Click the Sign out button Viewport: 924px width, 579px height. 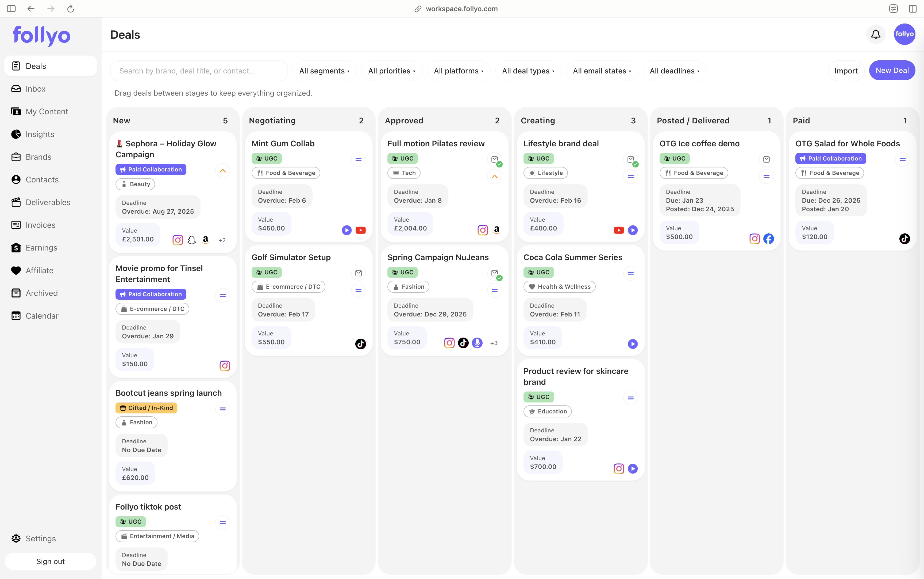(50, 561)
